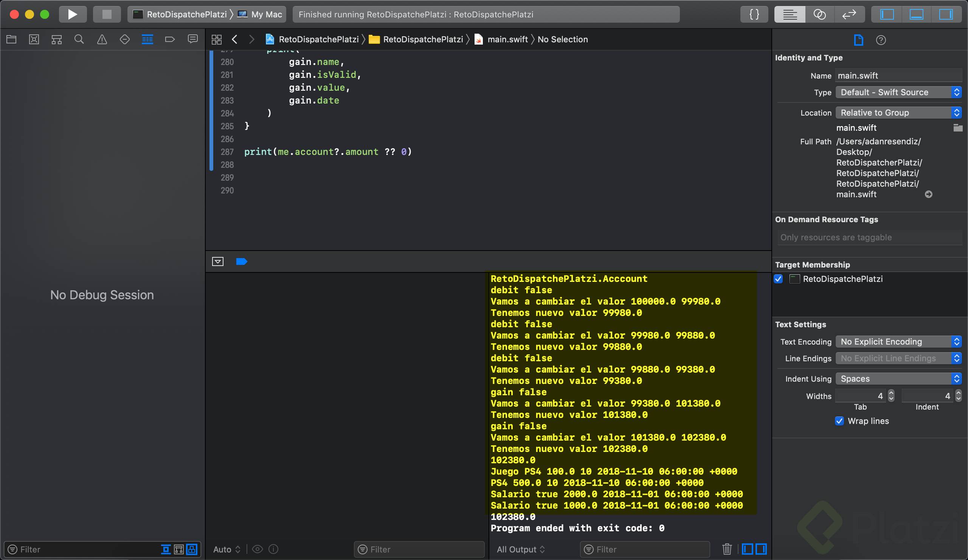This screenshot has height=560, width=968.
Task: Click the Run play button
Action: coord(72,14)
